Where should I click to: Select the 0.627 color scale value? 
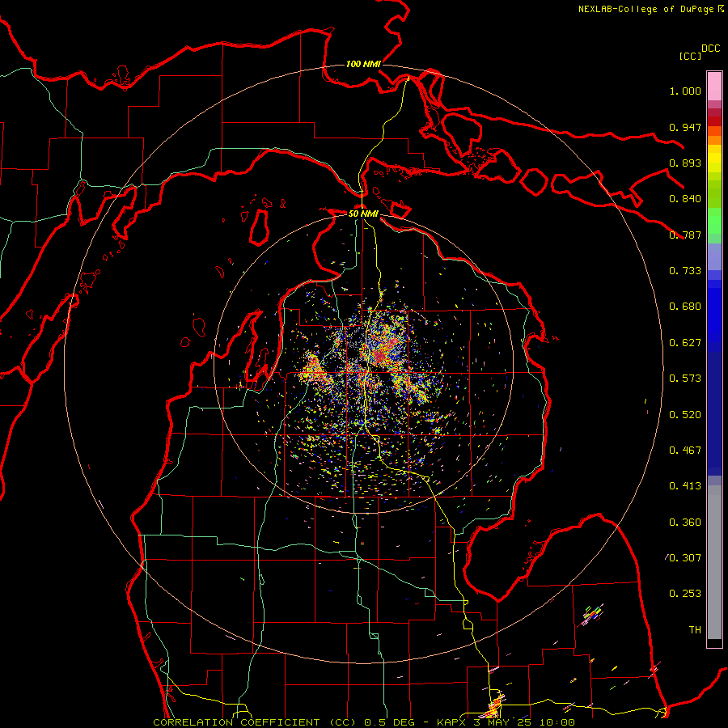(685, 343)
